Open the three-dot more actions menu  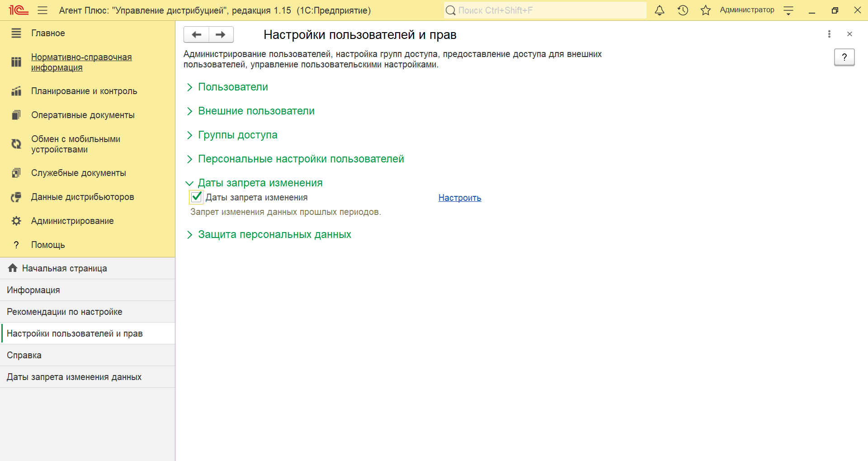pos(829,34)
